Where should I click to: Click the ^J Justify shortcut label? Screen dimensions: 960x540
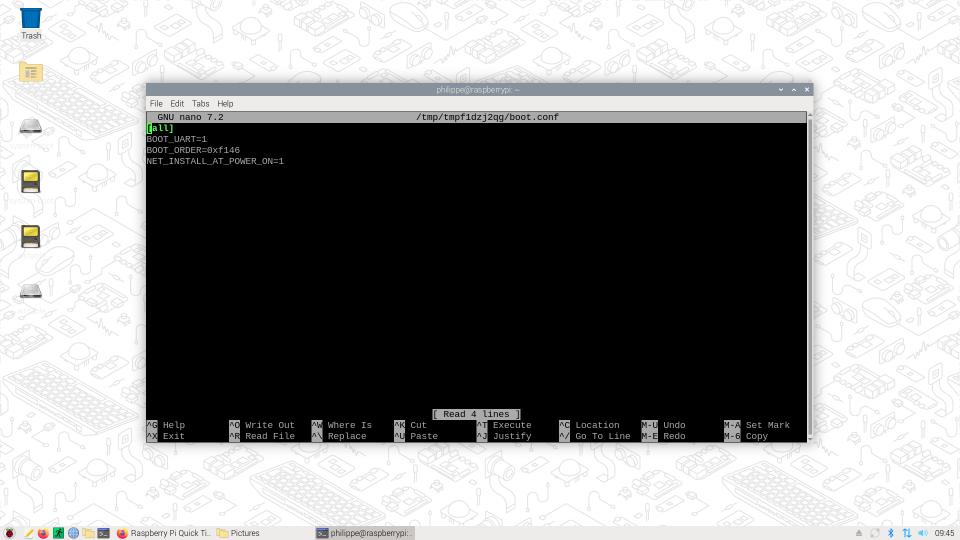(x=504, y=436)
